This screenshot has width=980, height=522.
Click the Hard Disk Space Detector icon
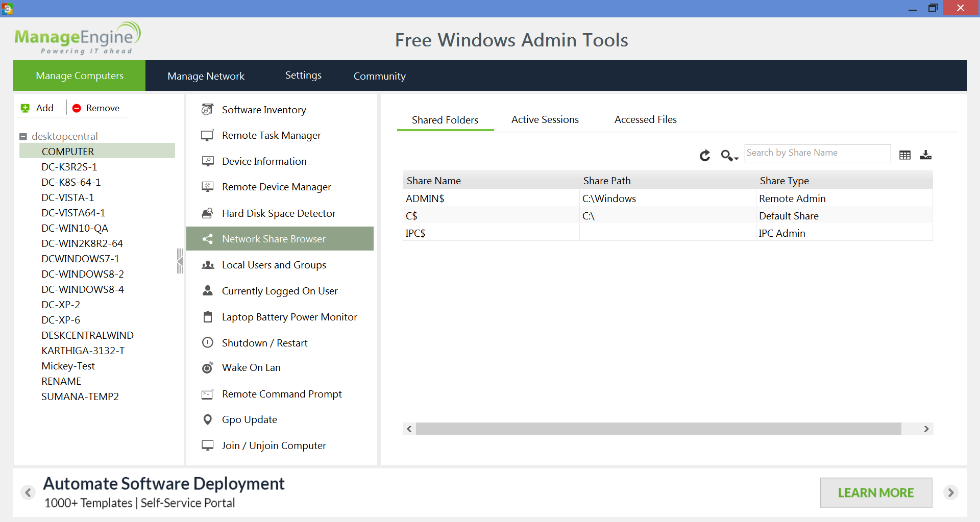pyautogui.click(x=207, y=213)
